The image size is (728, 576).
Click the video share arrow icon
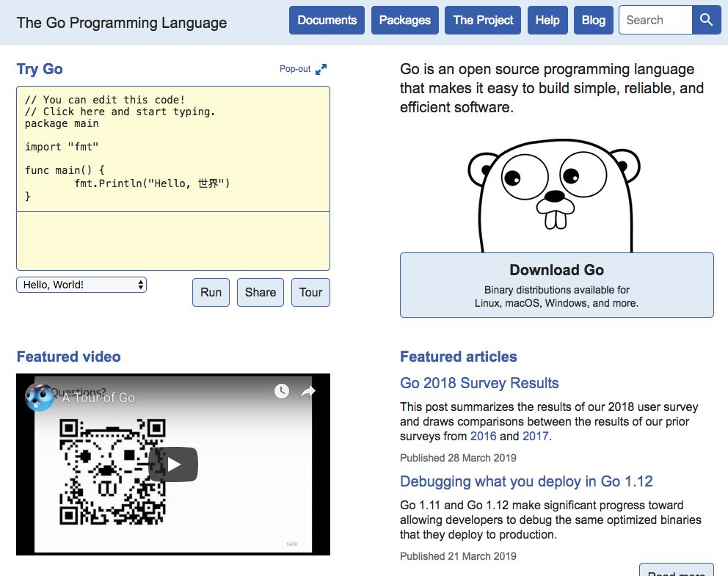click(x=308, y=391)
